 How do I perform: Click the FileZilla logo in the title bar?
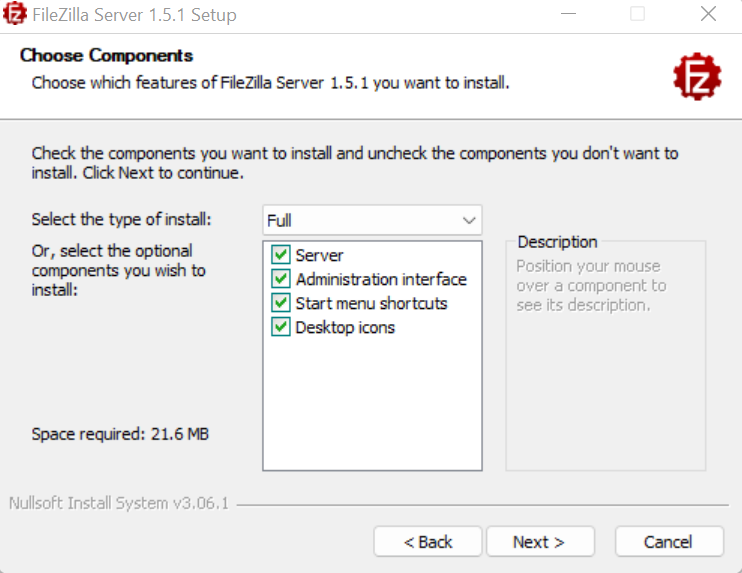coord(14,14)
